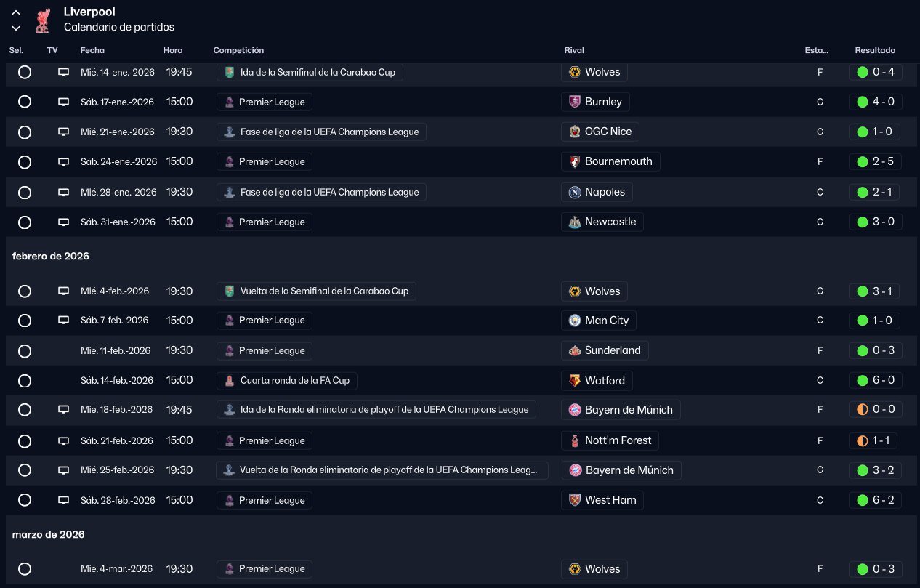Click the Bayern de Múnich badge on 18-feb
This screenshot has width=920, height=588.
coord(575,410)
